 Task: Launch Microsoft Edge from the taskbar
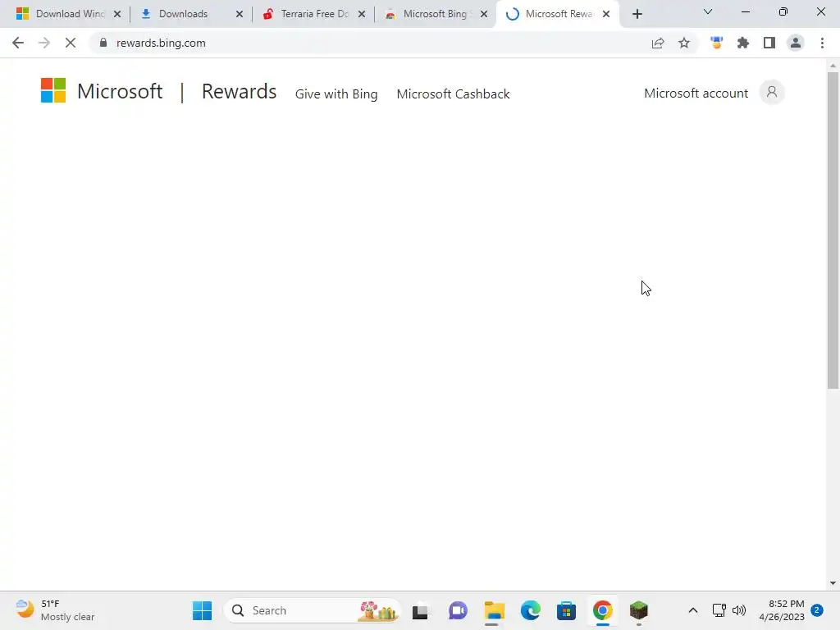[x=531, y=610]
